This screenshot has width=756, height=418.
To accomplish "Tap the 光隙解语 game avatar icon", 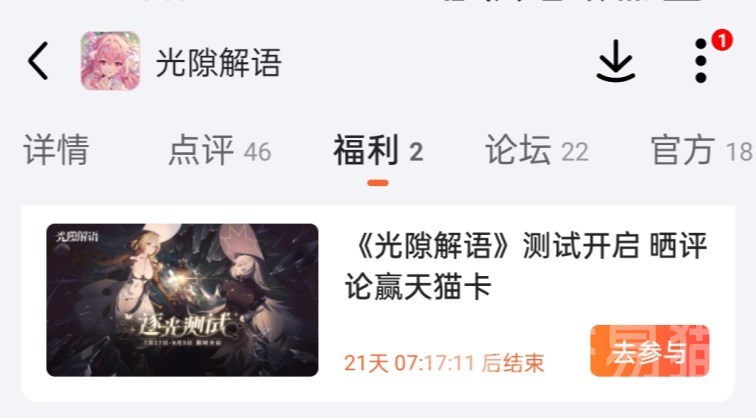I will [x=110, y=61].
